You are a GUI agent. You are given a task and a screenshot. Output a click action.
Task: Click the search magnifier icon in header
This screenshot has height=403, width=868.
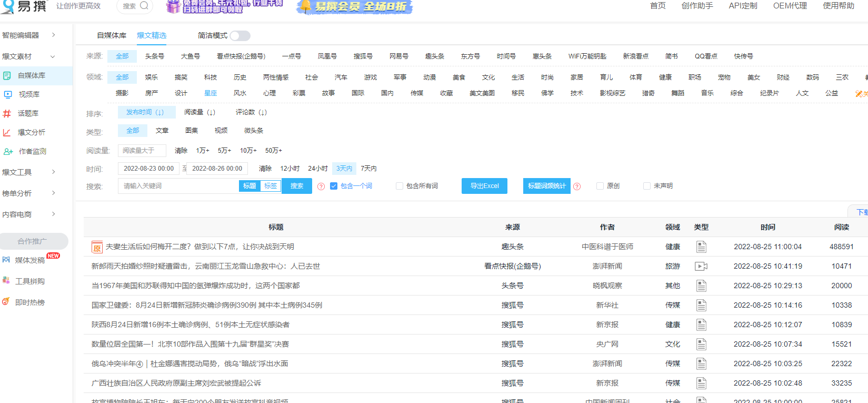pyautogui.click(x=144, y=6)
